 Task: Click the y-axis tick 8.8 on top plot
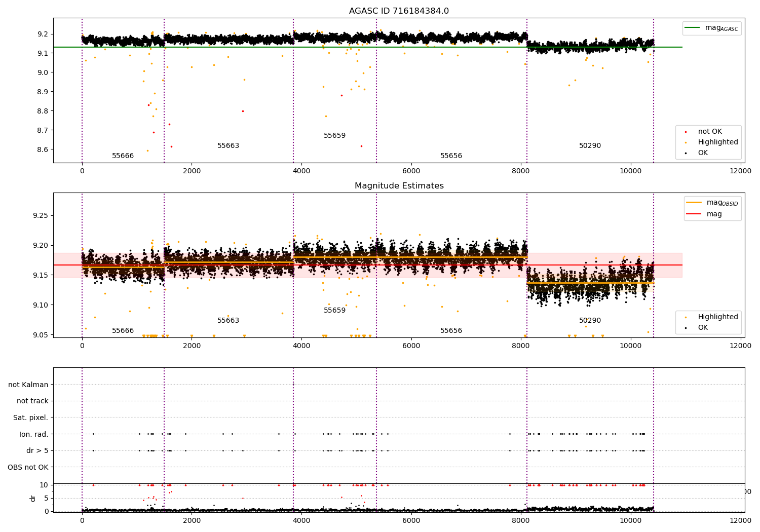click(x=43, y=111)
